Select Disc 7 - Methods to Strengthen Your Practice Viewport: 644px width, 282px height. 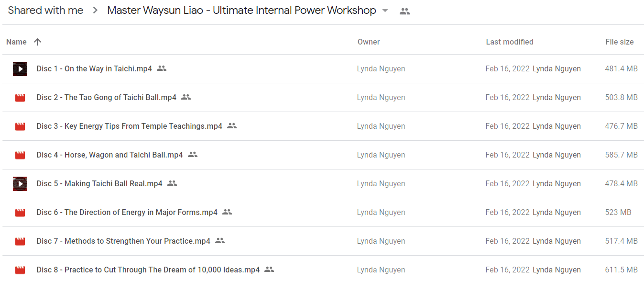[322, 241]
